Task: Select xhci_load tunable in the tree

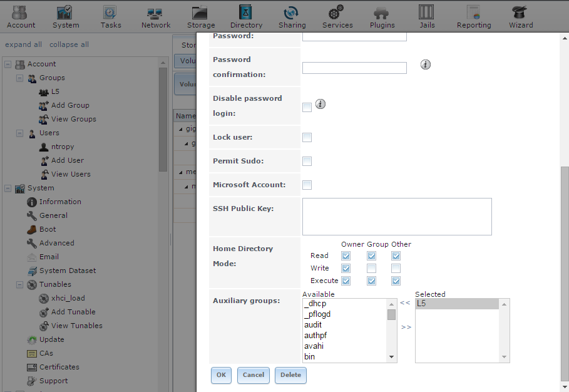Action: [68, 299]
